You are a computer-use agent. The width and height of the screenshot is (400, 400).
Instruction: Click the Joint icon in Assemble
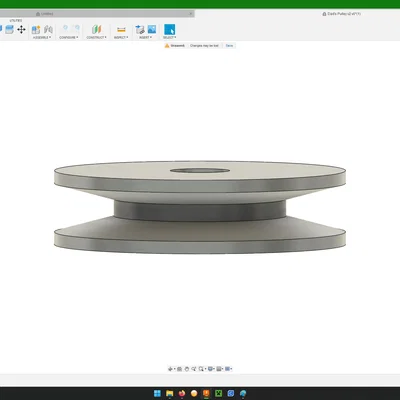coord(48,30)
